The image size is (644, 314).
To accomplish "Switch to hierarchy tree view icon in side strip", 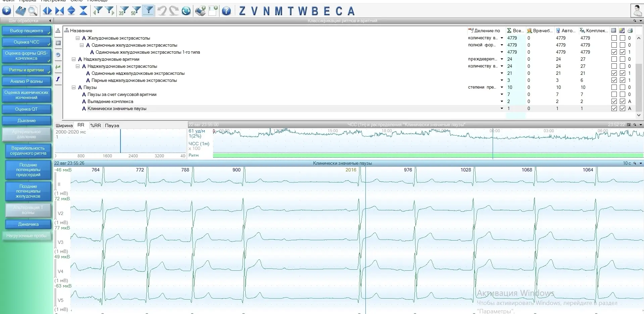I will tap(58, 31).
